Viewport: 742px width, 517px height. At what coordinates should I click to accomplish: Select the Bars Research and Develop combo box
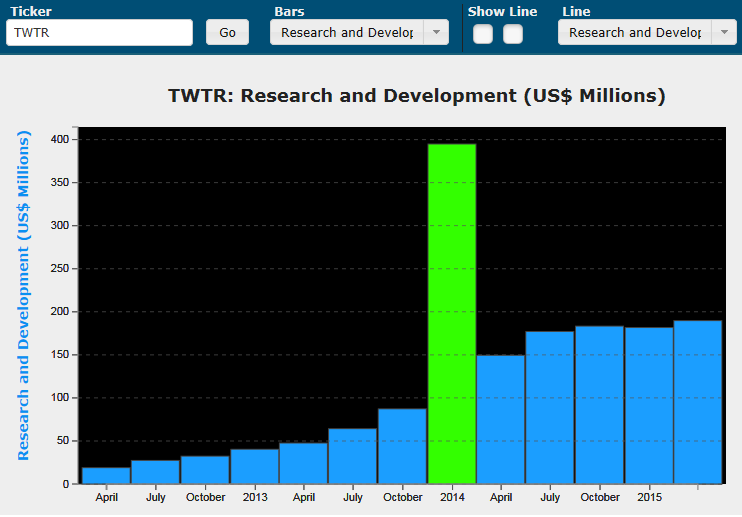click(359, 33)
